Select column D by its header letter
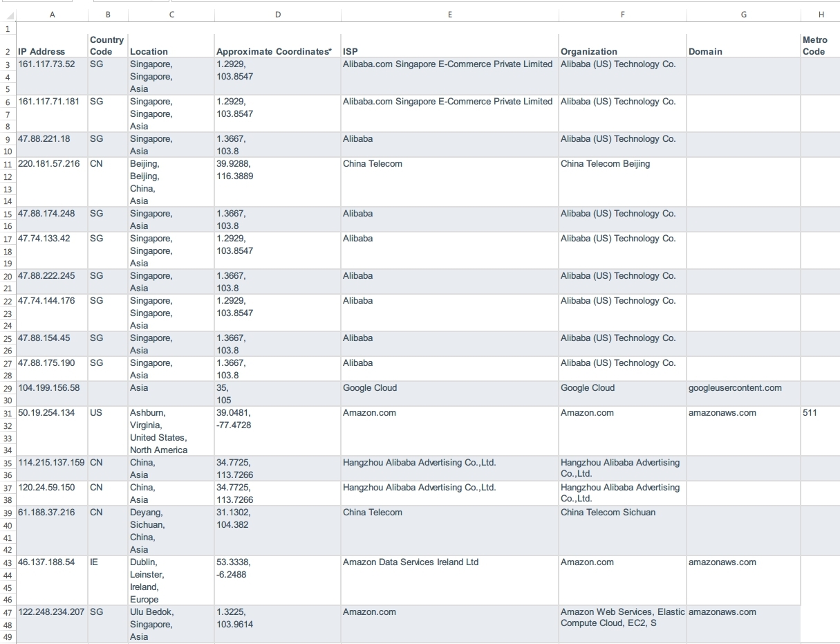This screenshot has height=644, width=840. coord(277,15)
